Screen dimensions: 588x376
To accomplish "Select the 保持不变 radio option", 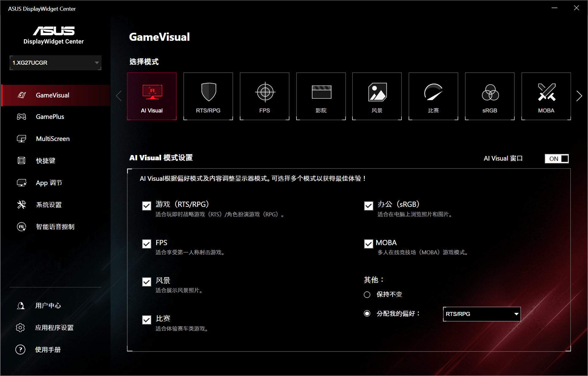I will click(x=367, y=294).
